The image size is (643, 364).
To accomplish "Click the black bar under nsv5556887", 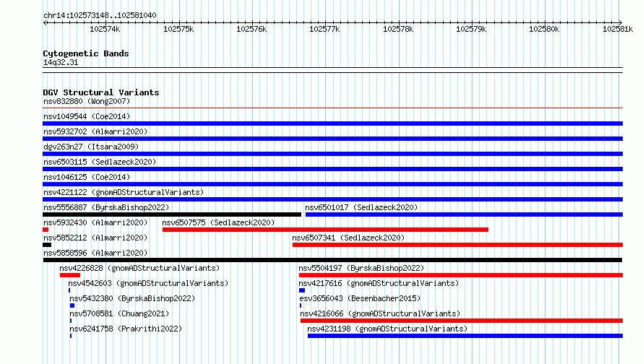I will point(172,214).
